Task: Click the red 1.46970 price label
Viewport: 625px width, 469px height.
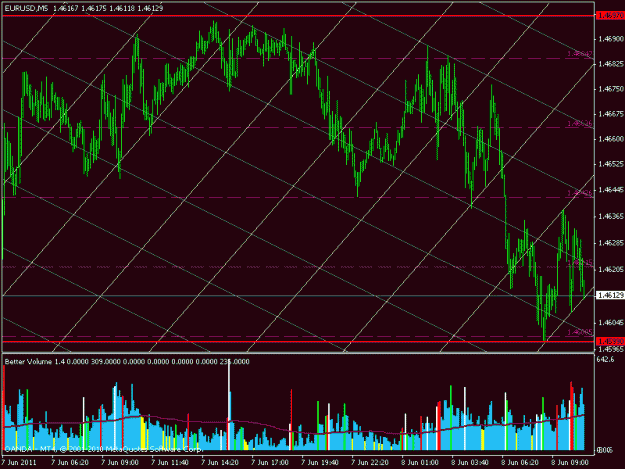Action: pyautogui.click(x=610, y=16)
